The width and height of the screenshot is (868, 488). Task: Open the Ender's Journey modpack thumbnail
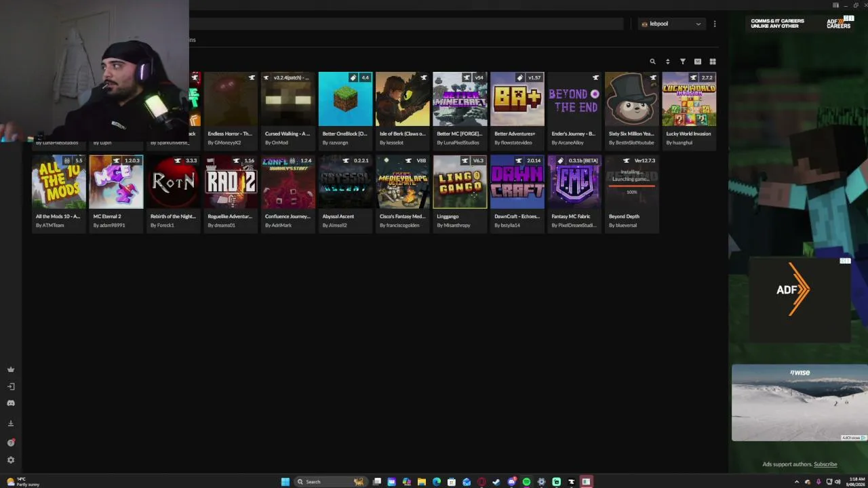[575, 99]
